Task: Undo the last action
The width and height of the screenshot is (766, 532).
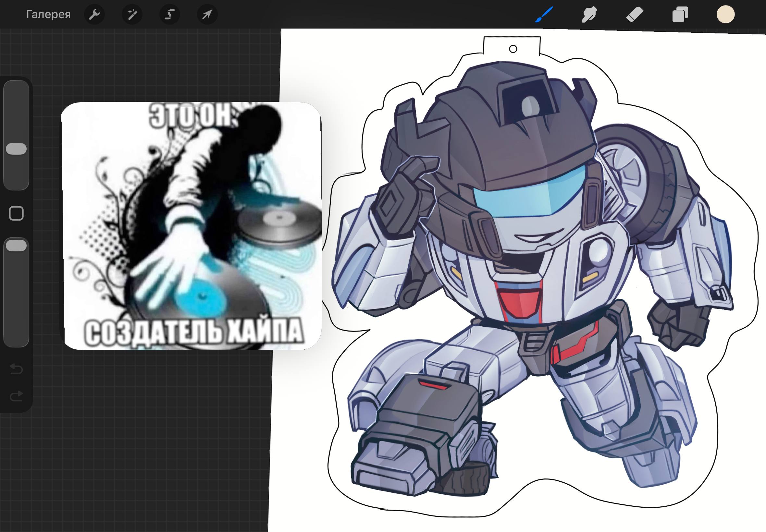Action: 16,369
